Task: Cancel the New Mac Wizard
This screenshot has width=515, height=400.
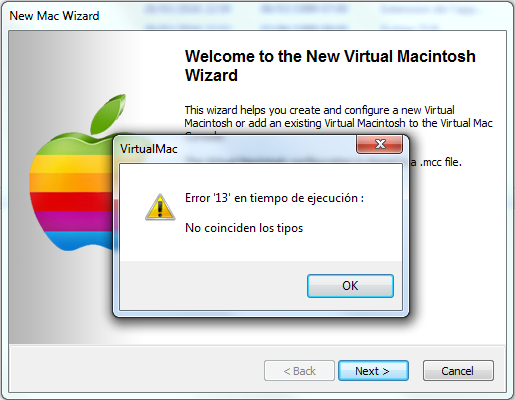Action: click(x=458, y=371)
